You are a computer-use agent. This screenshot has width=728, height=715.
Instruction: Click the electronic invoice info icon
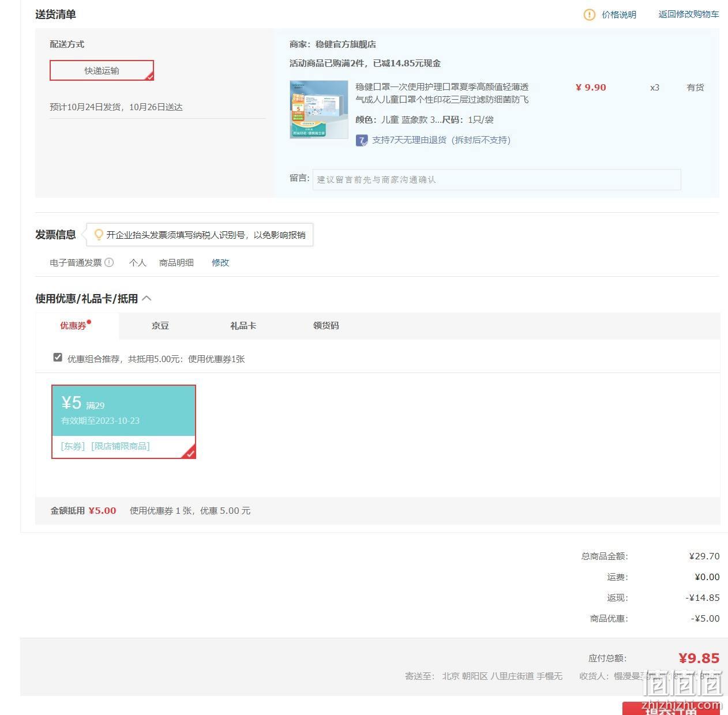(109, 262)
